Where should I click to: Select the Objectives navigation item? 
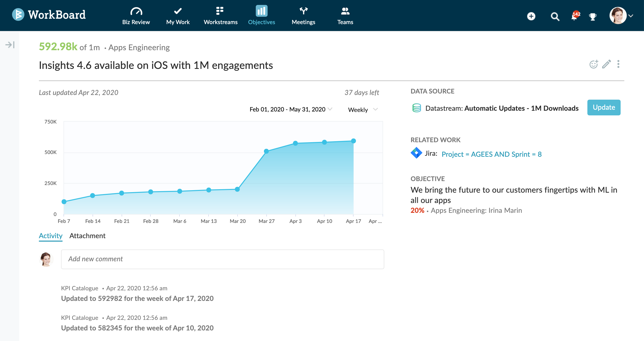261,15
